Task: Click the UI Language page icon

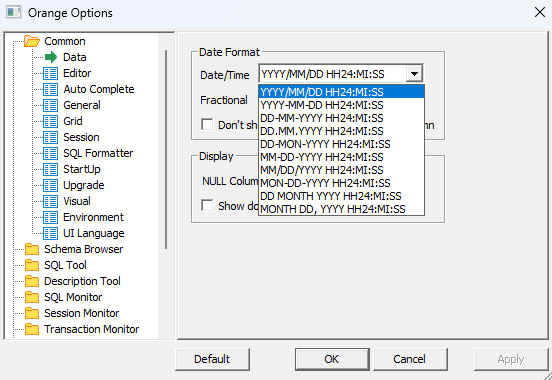Action: [x=50, y=233]
